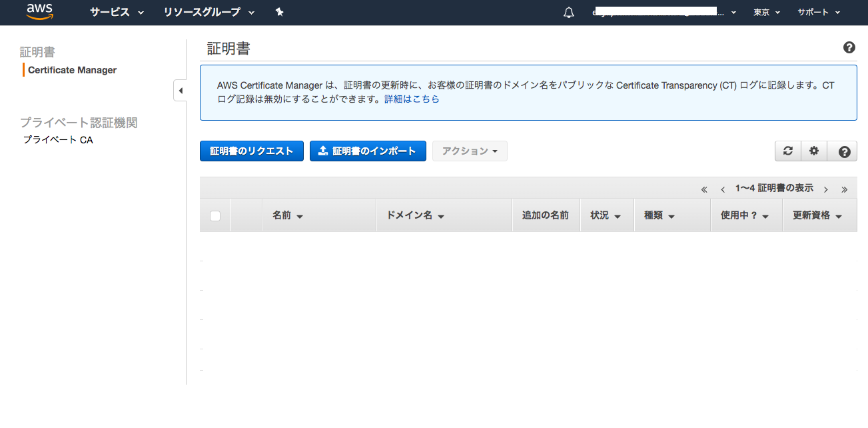The width and height of the screenshot is (868, 428).
Task: Go to the AWS console home logo
Action: [39, 12]
